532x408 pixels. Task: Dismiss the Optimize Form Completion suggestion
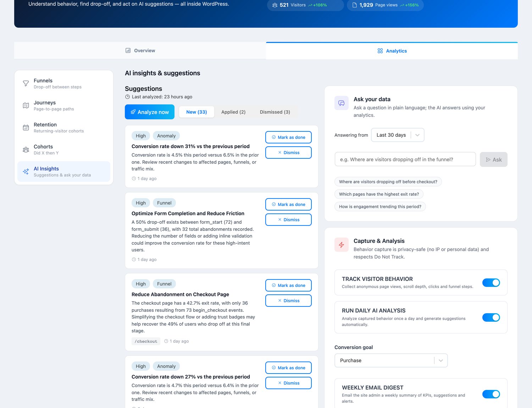click(x=288, y=220)
